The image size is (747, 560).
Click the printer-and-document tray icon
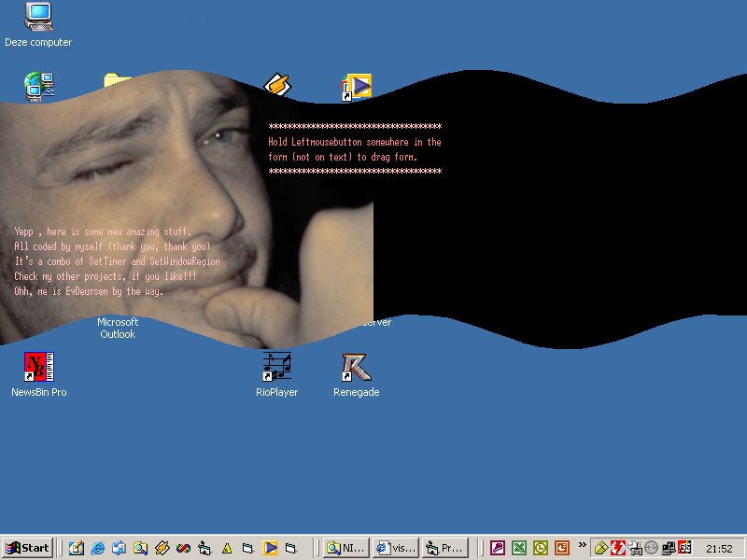(635, 548)
